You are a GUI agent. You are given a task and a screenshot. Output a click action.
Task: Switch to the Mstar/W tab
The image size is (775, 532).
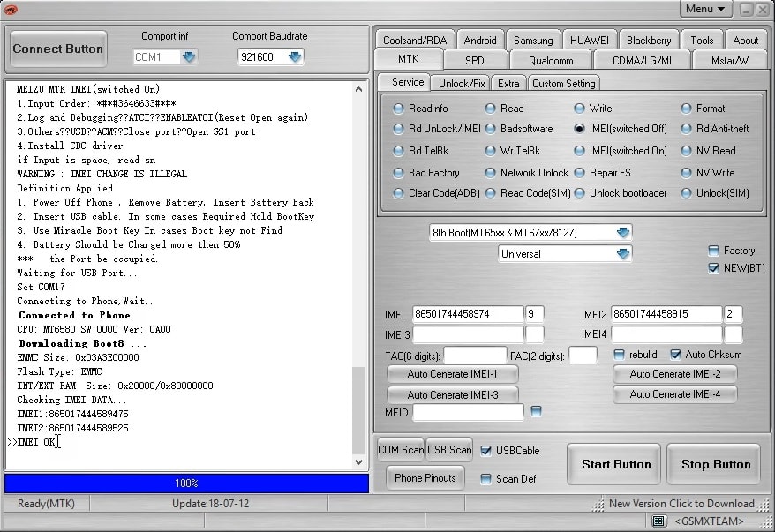coord(729,60)
